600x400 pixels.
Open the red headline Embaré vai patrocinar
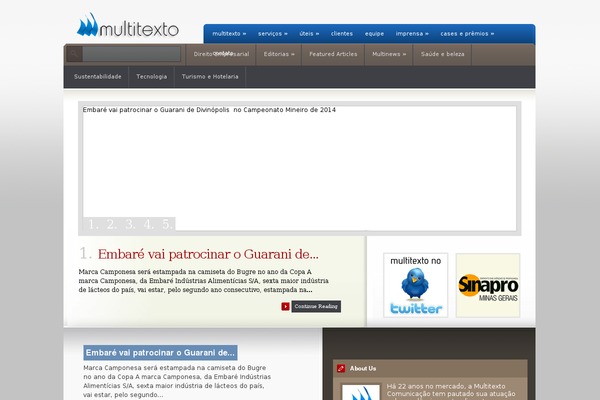click(x=208, y=254)
